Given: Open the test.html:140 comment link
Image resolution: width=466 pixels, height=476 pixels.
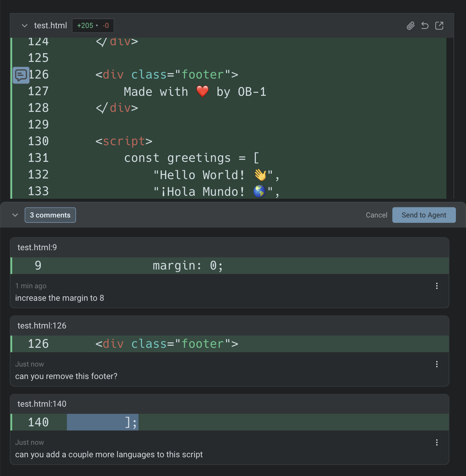Looking at the screenshot, I should pos(42,404).
